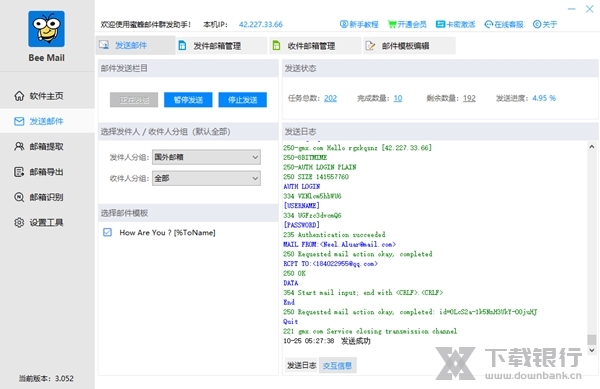Click the greyed 正在发送 button
600x389 pixels.
(134, 100)
